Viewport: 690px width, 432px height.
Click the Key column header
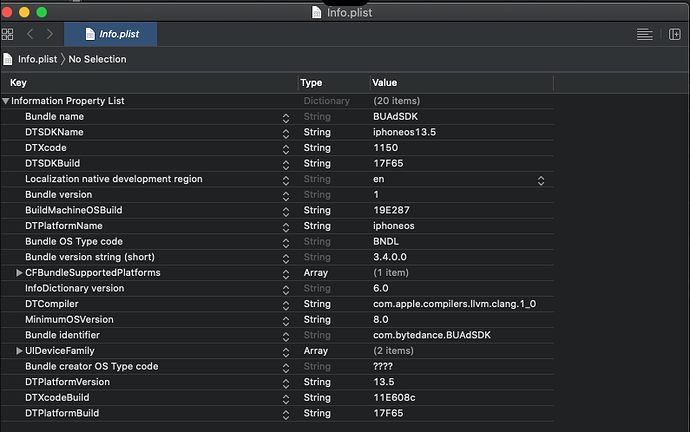coord(18,83)
